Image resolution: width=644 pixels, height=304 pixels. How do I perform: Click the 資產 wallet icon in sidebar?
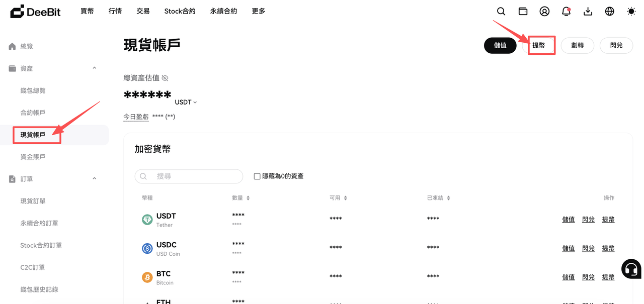[x=12, y=68]
